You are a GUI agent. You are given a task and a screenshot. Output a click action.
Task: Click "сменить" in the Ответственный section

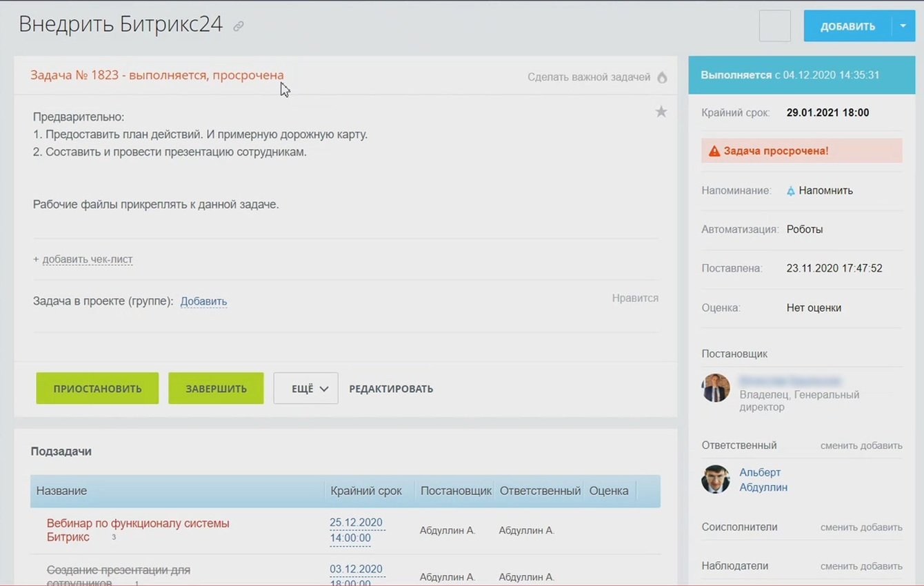pos(838,445)
